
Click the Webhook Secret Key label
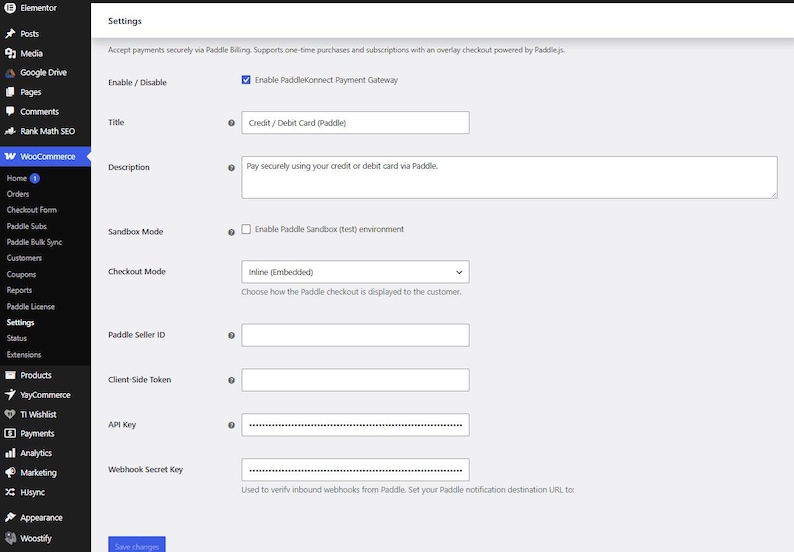(x=145, y=469)
